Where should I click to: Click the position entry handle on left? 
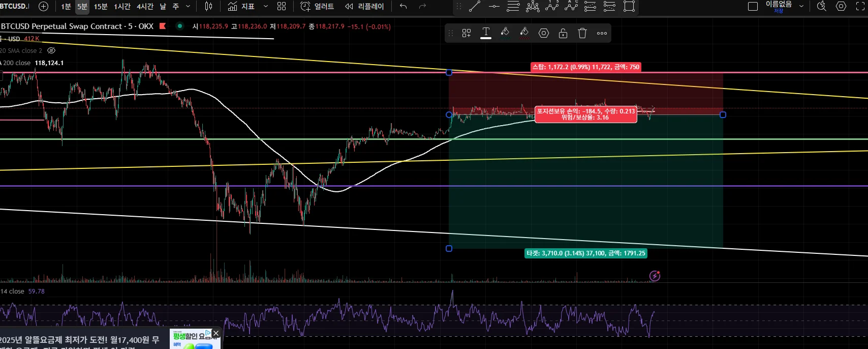449,114
